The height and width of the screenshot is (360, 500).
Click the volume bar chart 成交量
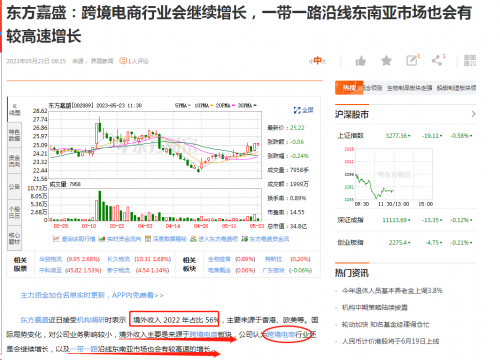[155, 204]
